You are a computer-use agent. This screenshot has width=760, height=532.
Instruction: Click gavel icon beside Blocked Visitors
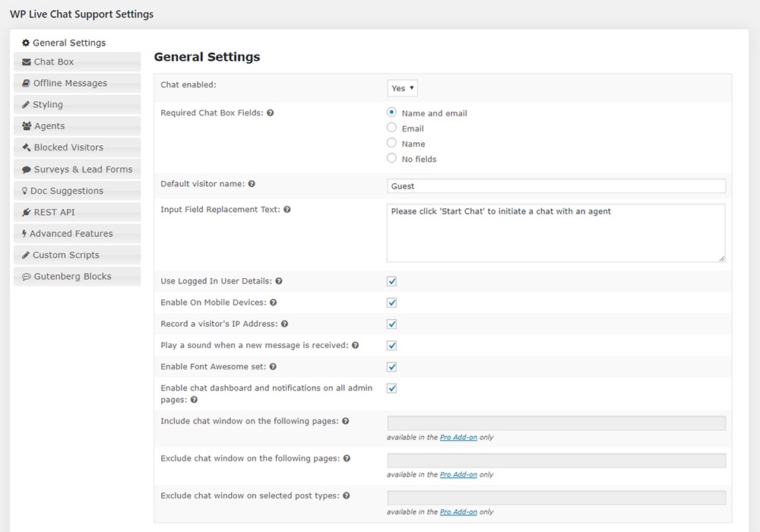coord(27,147)
